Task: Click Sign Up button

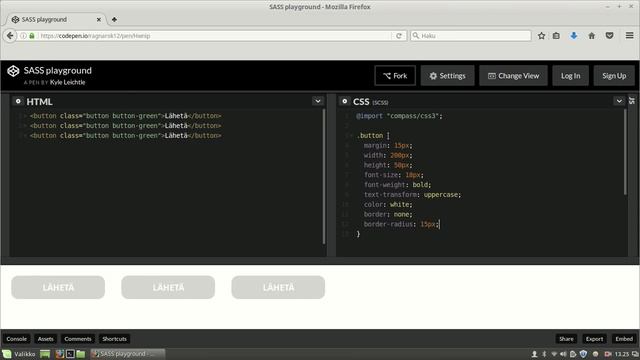Action: tap(614, 76)
